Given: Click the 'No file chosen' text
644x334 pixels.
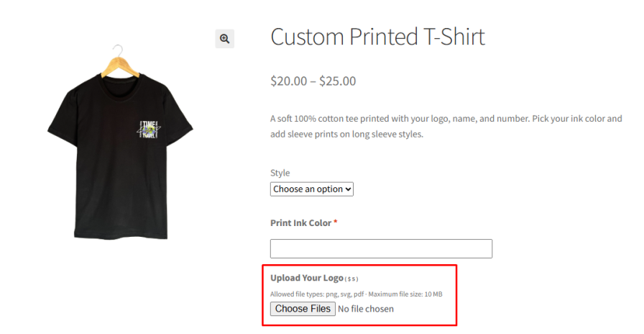Looking at the screenshot, I should 366,309.
